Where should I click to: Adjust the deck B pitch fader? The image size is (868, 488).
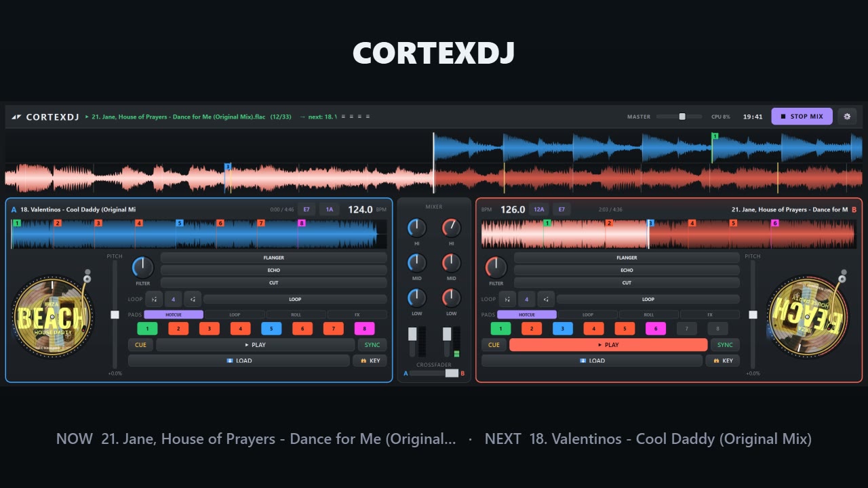click(x=753, y=314)
